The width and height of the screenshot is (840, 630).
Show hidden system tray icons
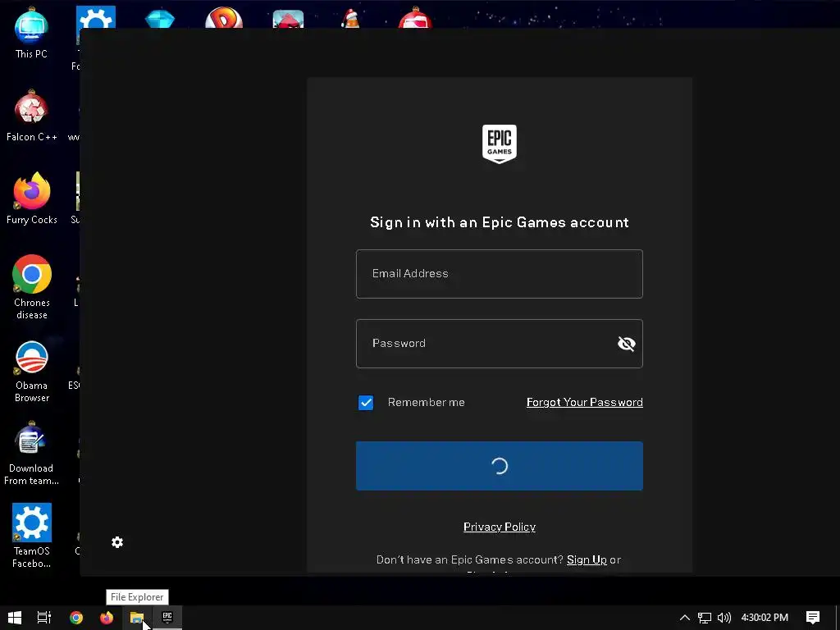[685, 618]
